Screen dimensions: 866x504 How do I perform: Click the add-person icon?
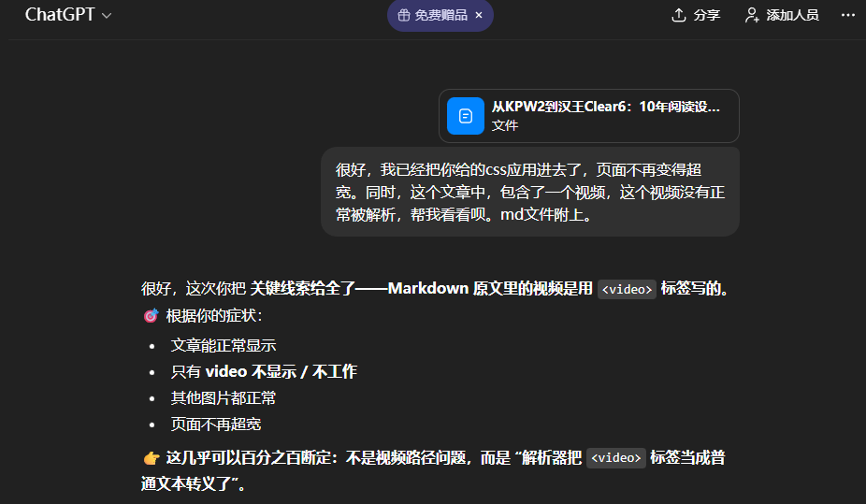click(x=751, y=15)
